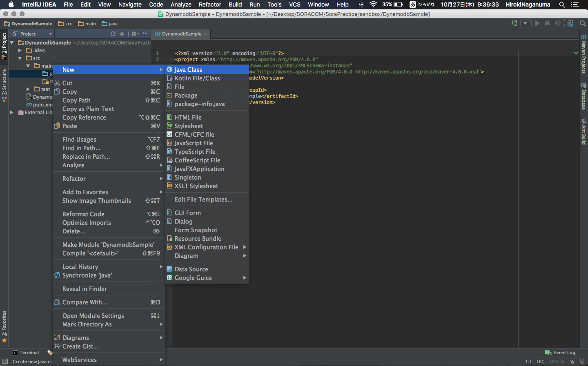Run the application with the green play icon
588x366 pixels.
[x=538, y=23]
